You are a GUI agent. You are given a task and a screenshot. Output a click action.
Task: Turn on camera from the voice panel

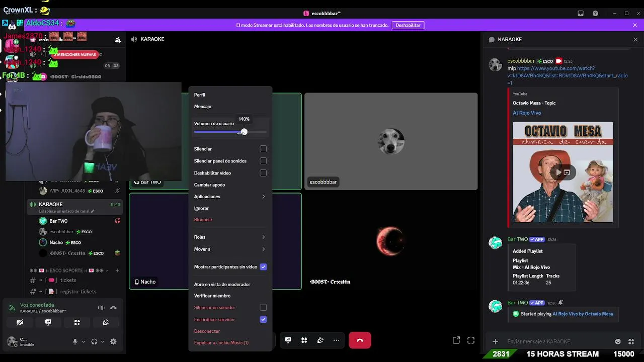(x=20, y=322)
